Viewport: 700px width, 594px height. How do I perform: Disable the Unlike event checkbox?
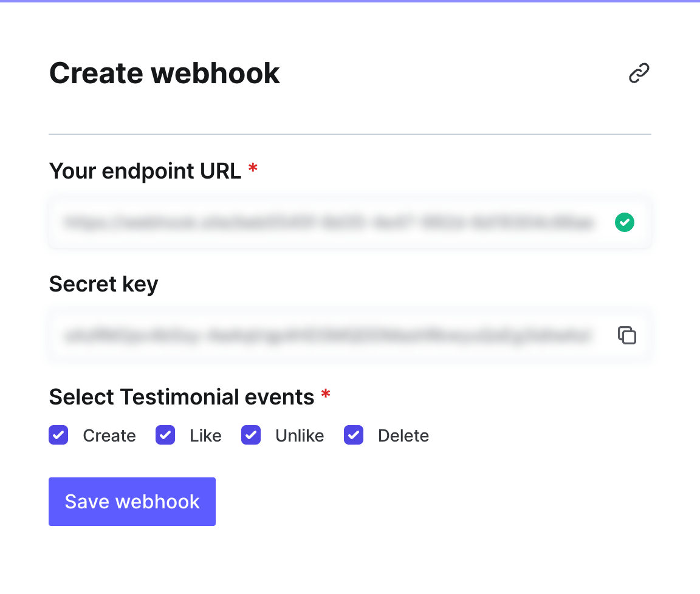tap(251, 435)
